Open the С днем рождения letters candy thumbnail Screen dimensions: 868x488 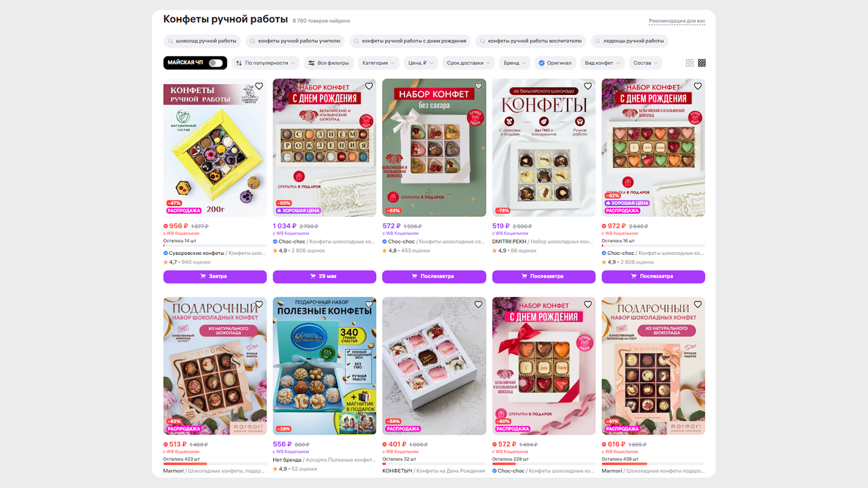point(324,147)
